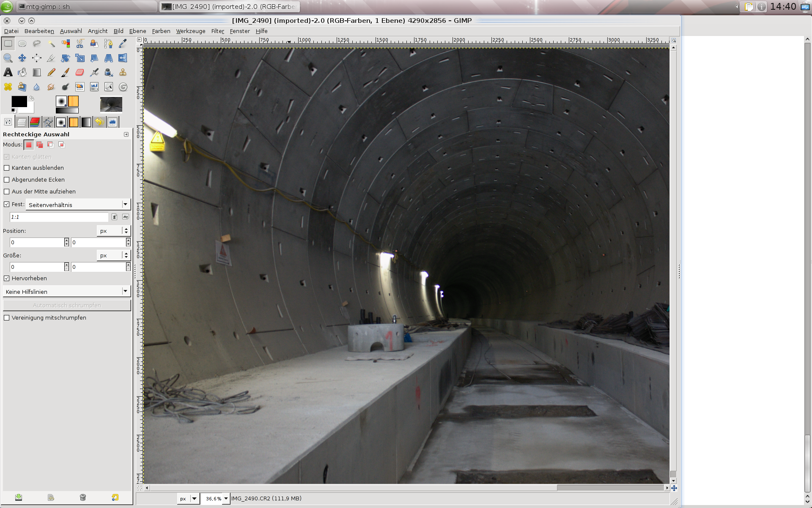The width and height of the screenshot is (812, 508).
Task: Click the black foreground color swatch
Action: pyautogui.click(x=19, y=101)
